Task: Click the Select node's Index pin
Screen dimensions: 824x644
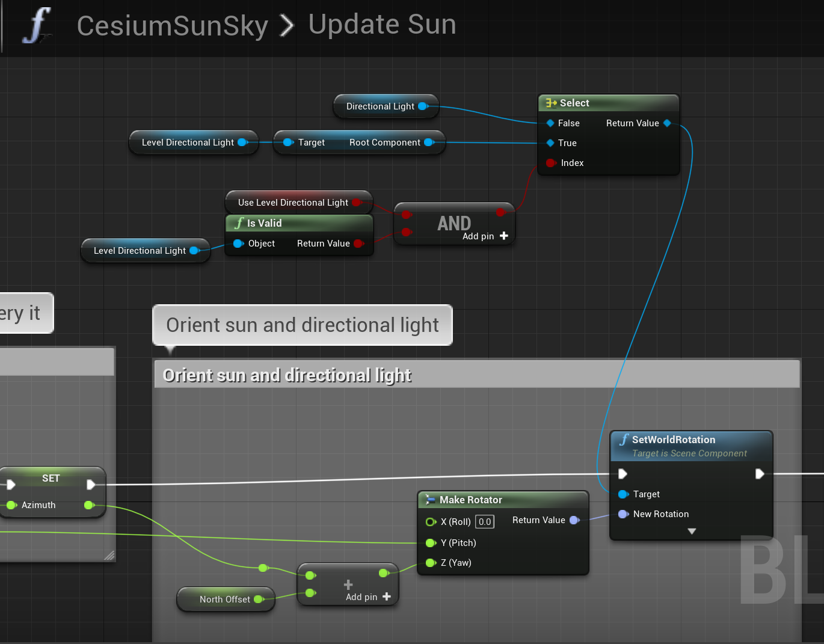Action: (x=550, y=163)
